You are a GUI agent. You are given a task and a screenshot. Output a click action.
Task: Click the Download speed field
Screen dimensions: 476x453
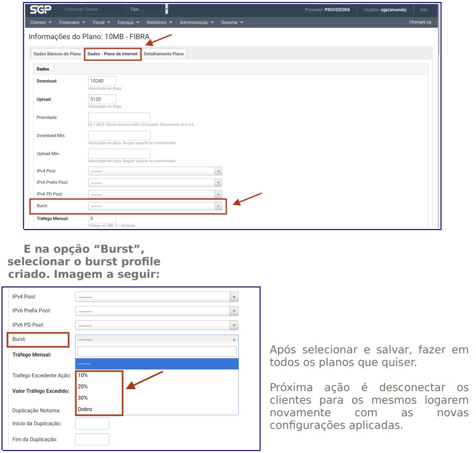coord(102,81)
